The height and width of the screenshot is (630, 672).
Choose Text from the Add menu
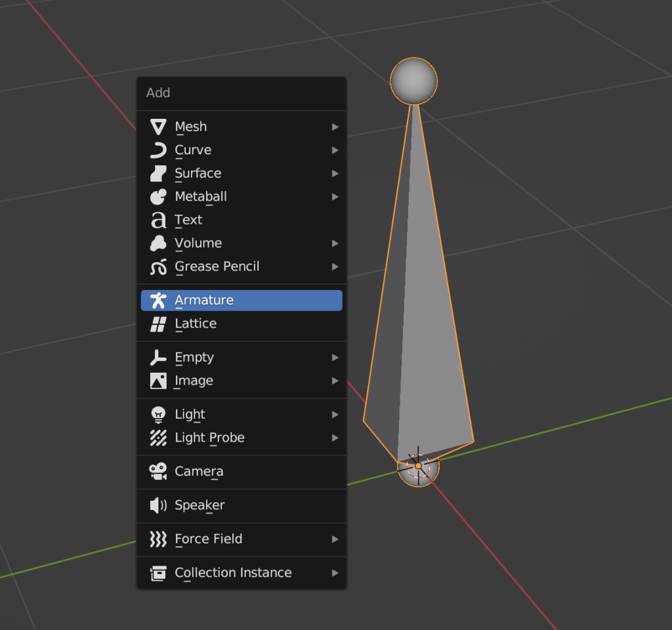pyautogui.click(x=189, y=220)
